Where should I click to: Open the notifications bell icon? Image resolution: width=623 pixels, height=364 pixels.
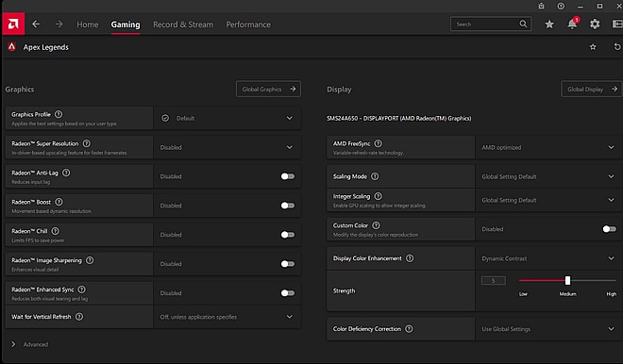(572, 25)
